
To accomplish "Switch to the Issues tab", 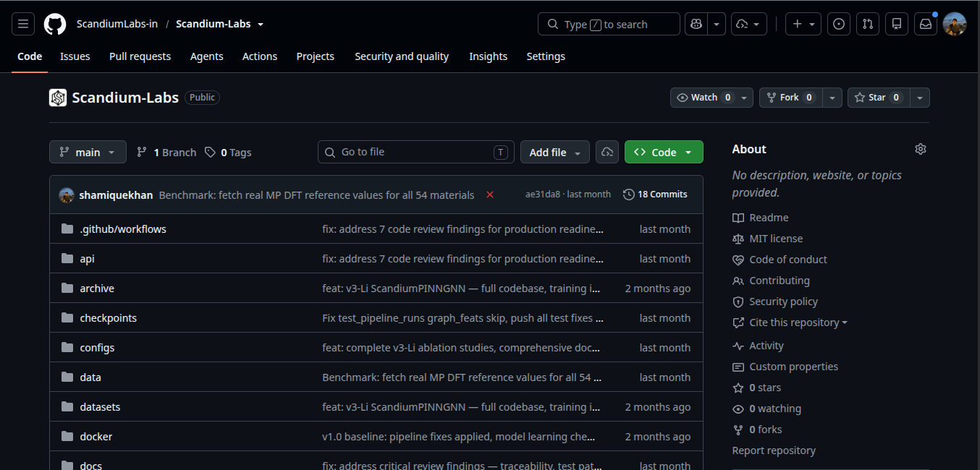I will 75,56.
